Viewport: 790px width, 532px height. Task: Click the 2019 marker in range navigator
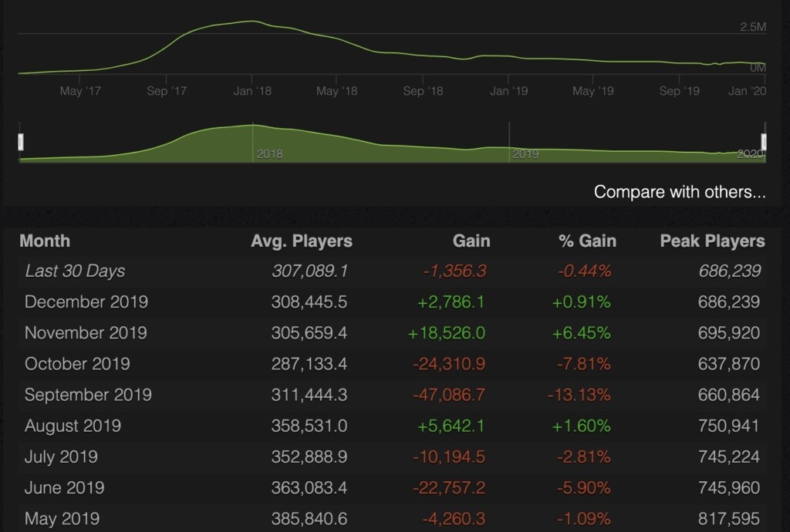click(525, 154)
